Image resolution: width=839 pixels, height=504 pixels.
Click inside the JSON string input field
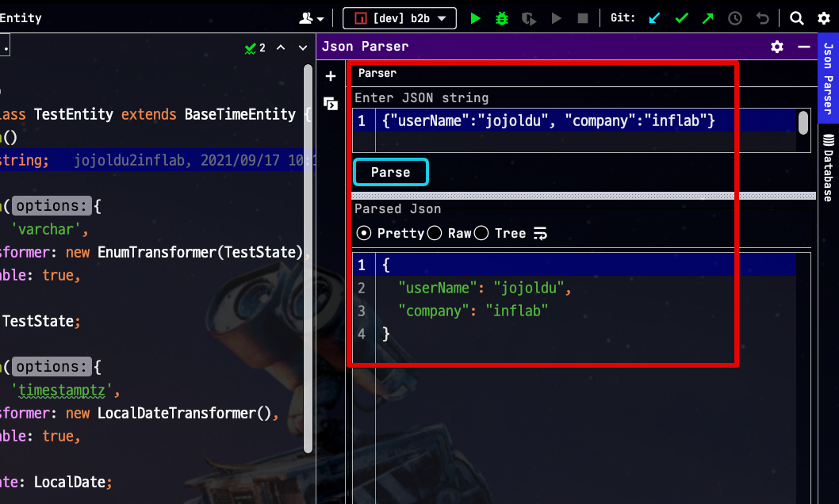pyautogui.click(x=555, y=120)
